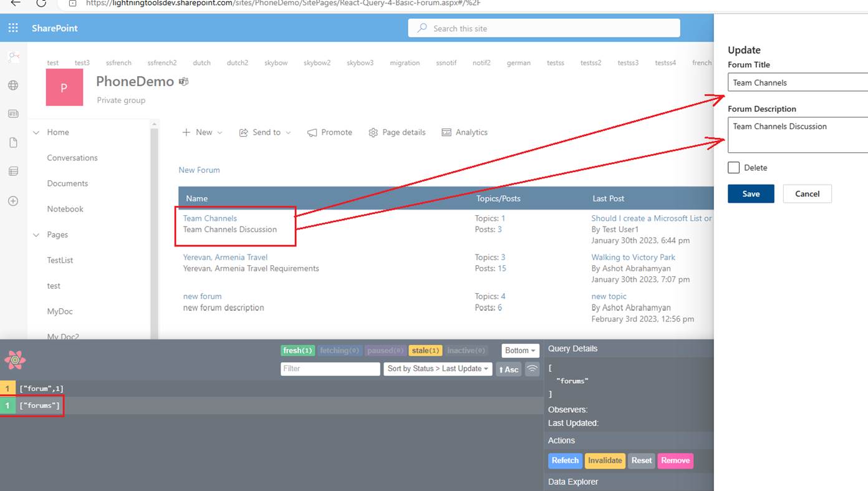Open the Bottom position dropdown
This screenshot has width=868, height=491.
(520, 351)
